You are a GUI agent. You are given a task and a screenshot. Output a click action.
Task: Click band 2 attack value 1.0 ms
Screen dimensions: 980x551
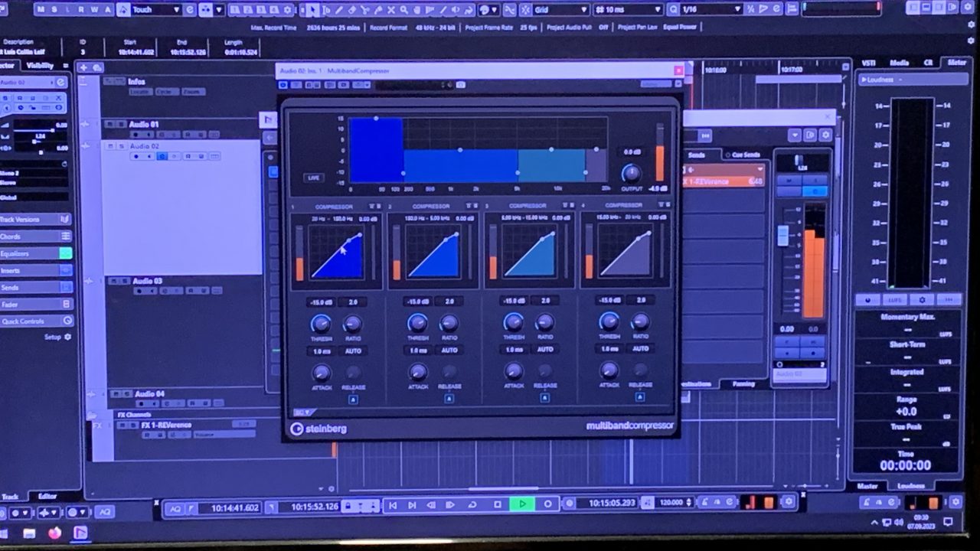pyautogui.click(x=417, y=350)
